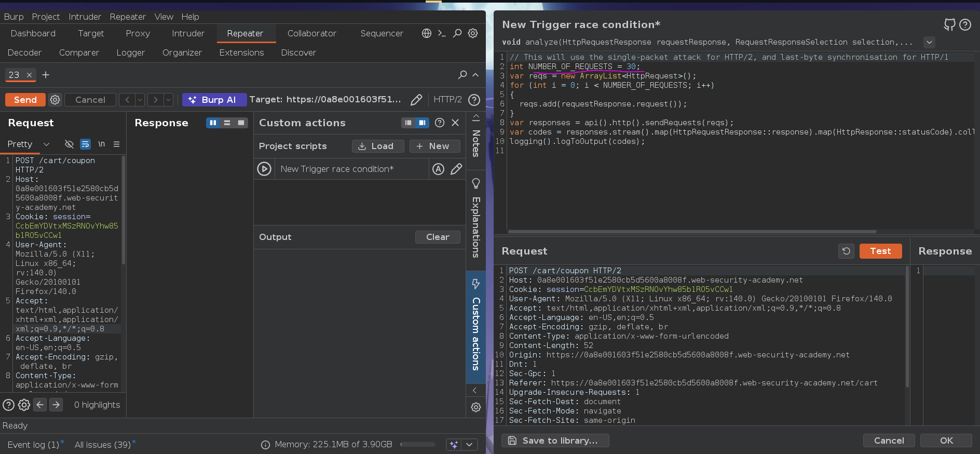Select stacked horizontal response layout
Image resolution: width=980 pixels, height=454 pixels.
[227, 123]
